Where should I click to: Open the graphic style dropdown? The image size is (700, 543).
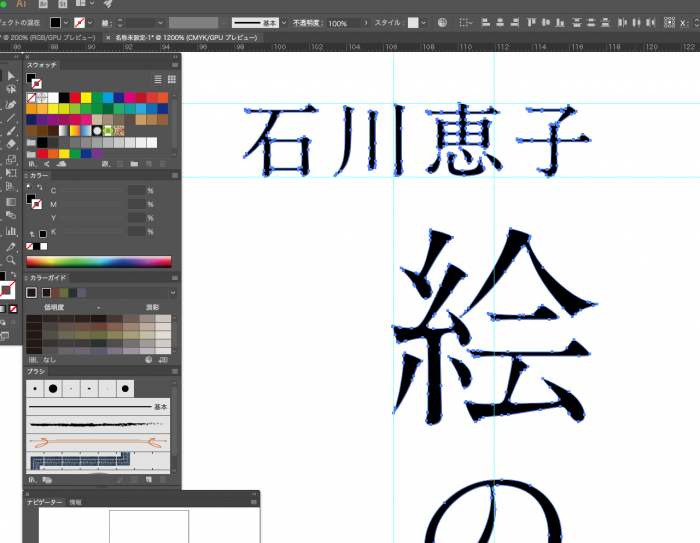pyautogui.click(x=424, y=22)
